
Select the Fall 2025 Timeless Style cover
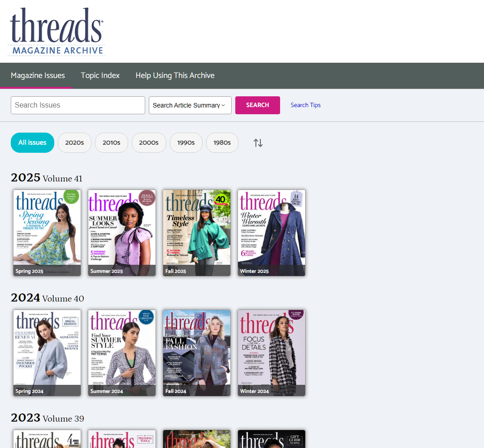(x=196, y=233)
